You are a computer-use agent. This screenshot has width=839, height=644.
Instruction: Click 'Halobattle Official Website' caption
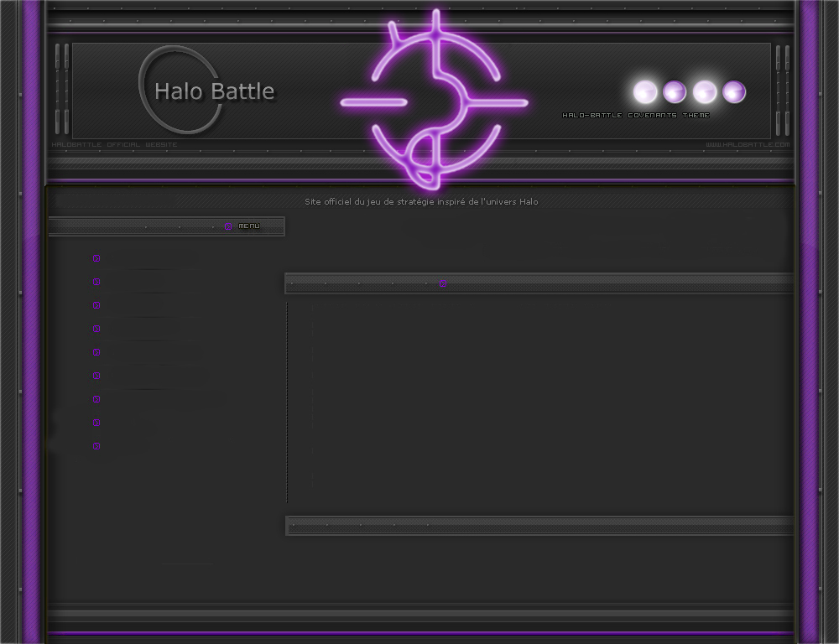pos(114,144)
